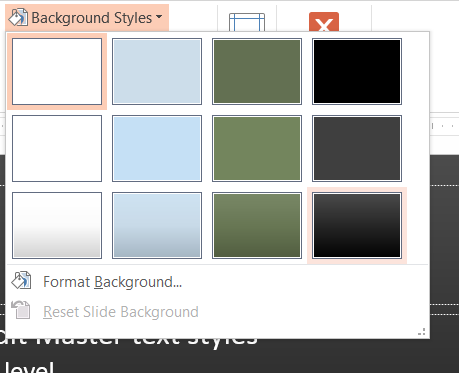Viewport: 459px width, 373px height.
Task: Click the red X close icon in ribbon
Action: click(324, 22)
